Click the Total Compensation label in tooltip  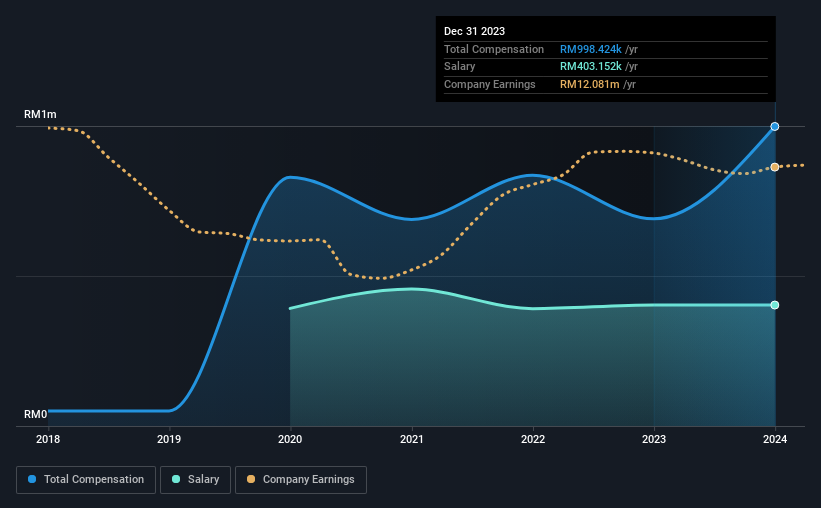point(494,49)
